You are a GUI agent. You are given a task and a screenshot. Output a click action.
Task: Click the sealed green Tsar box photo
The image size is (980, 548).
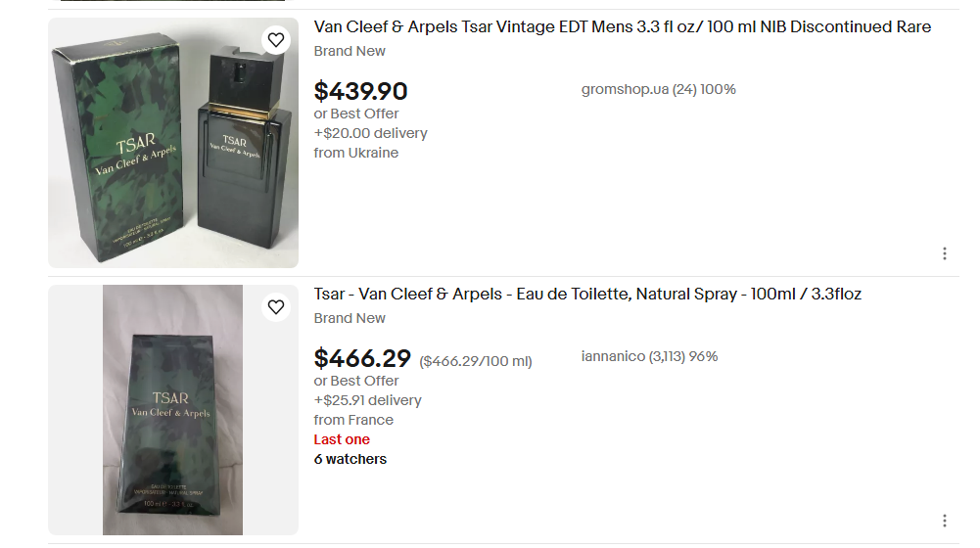[172, 410]
